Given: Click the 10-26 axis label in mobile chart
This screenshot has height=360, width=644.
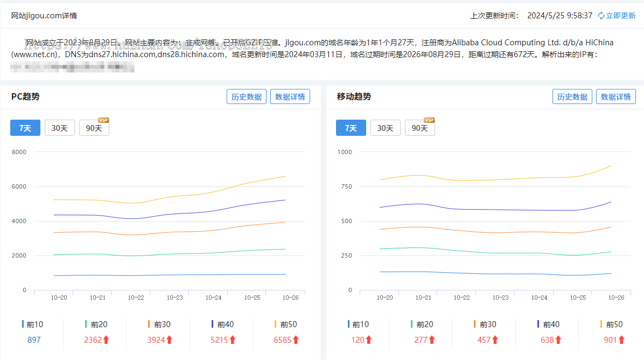Looking at the screenshot, I should (616, 297).
